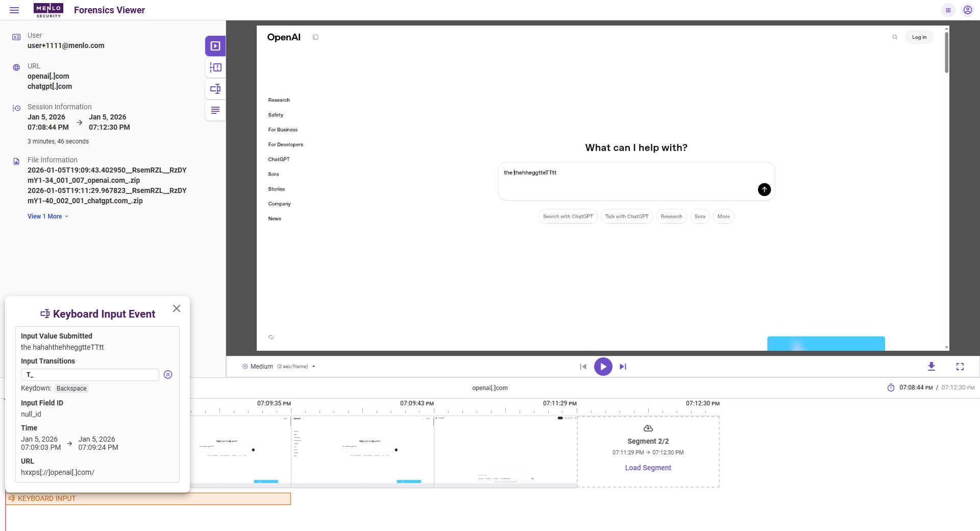The height and width of the screenshot is (531, 980).
Task: Select News in OpenAI side navigation
Action: click(275, 219)
